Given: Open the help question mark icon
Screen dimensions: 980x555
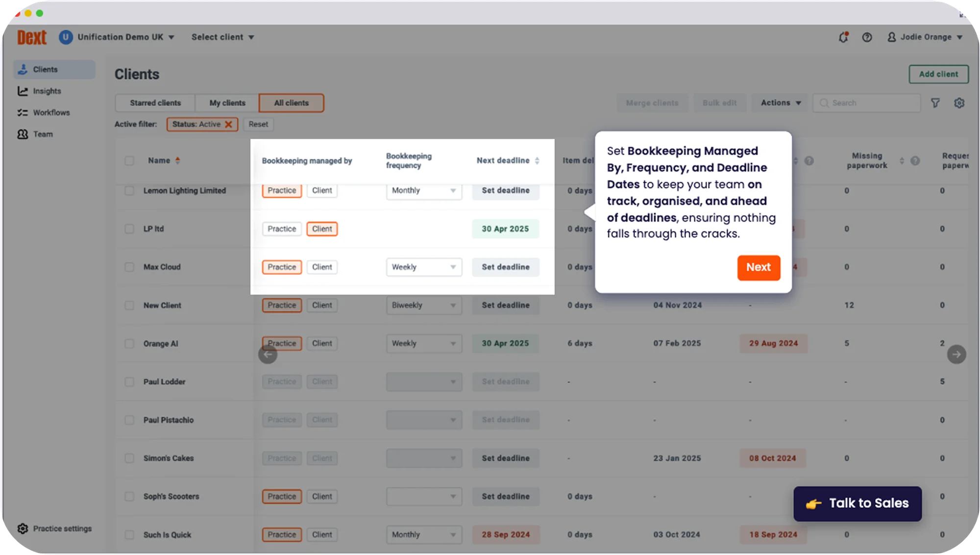Looking at the screenshot, I should (x=867, y=37).
